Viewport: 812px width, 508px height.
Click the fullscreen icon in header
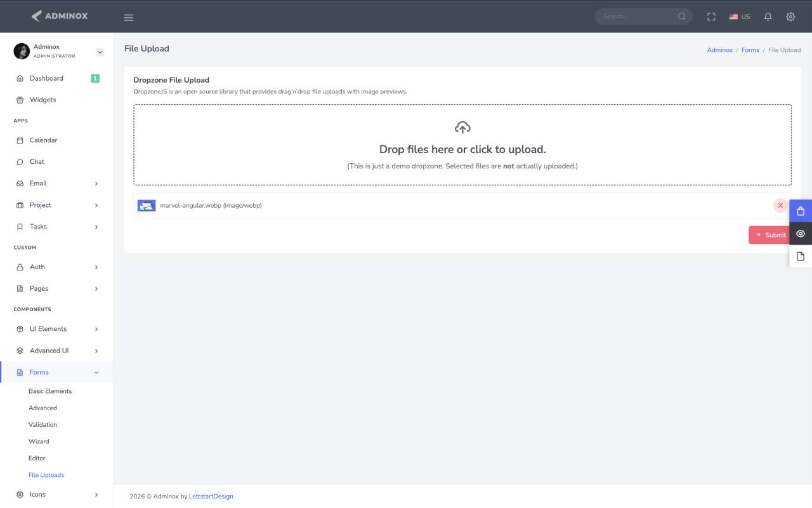(x=711, y=17)
